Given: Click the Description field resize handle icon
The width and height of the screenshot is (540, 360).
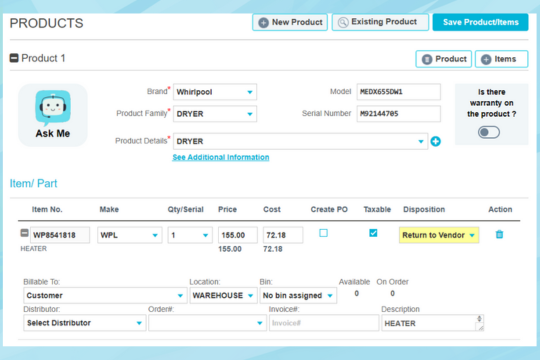Looking at the screenshot, I should coord(480,327).
